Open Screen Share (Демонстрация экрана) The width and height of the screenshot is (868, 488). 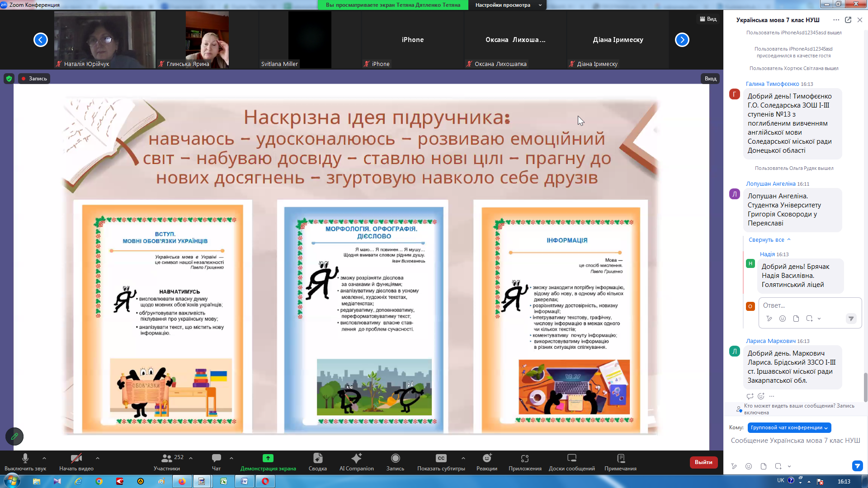(x=268, y=462)
